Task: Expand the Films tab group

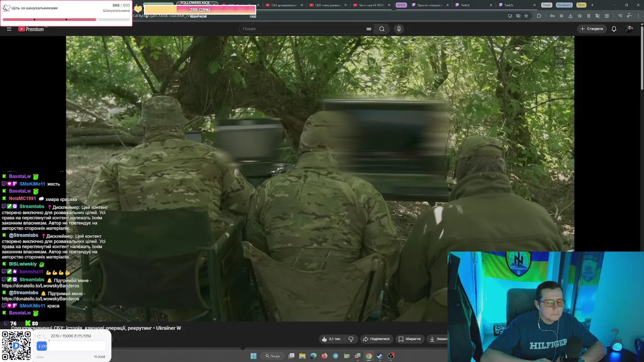Action: click(581, 5)
